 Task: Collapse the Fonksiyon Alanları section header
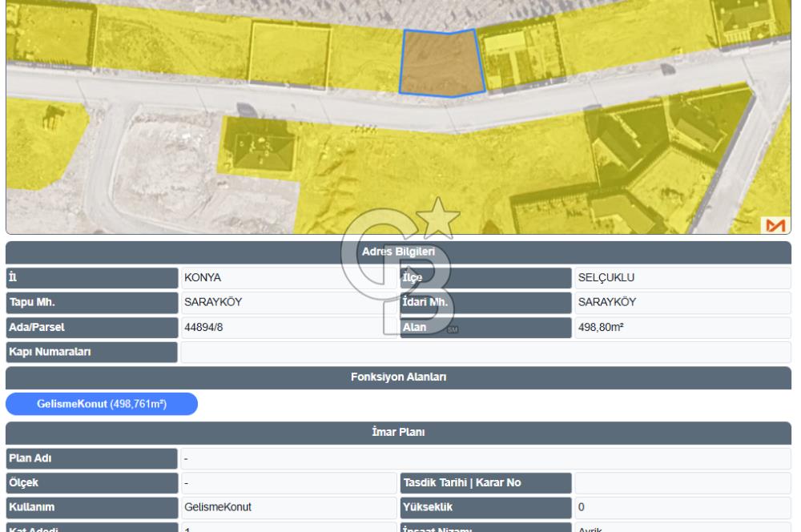tap(398, 377)
